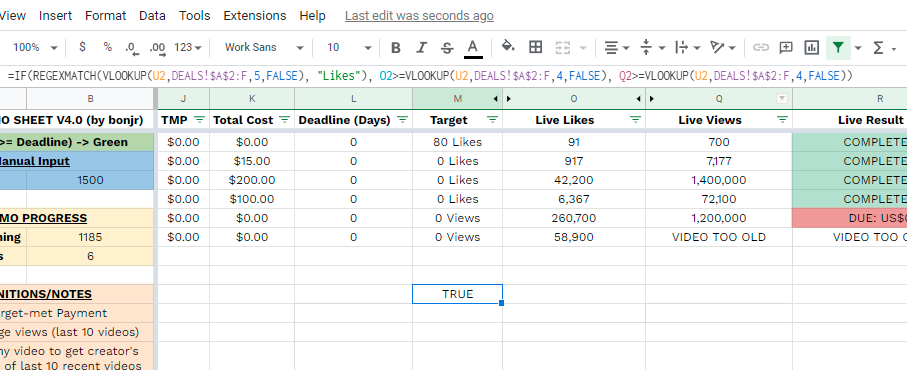Expand hidden column after column O
Image resolution: width=907 pixels, height=370 pixels.
(639, 99)
